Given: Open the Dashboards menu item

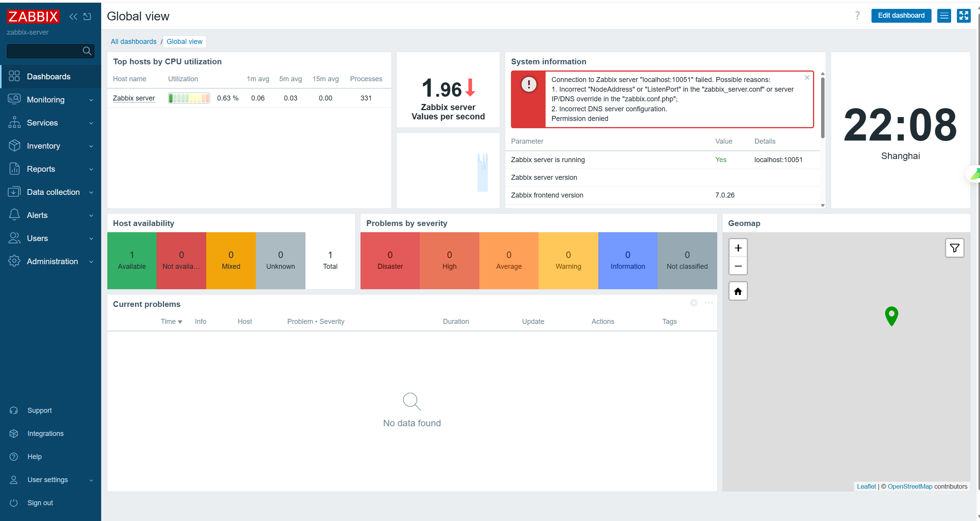Looking at the screenshot, I should click(51, 76).
